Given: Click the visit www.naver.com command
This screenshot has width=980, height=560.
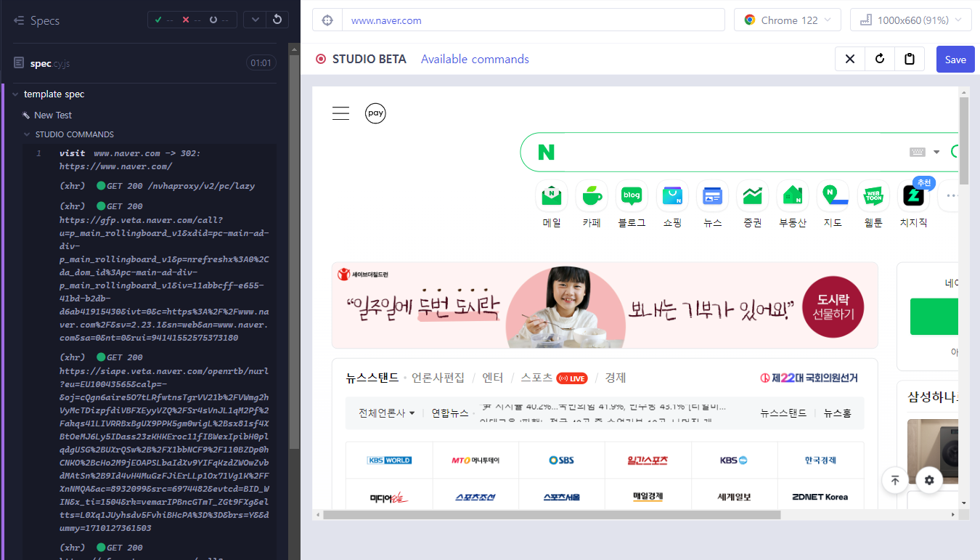Looking at the screenshot, I should 150,160.
